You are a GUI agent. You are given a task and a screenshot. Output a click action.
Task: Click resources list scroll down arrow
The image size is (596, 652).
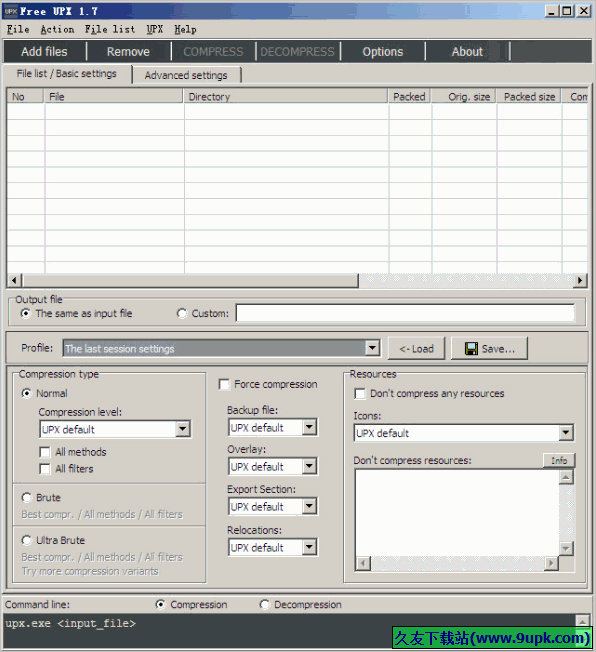(x=566, y=548)
